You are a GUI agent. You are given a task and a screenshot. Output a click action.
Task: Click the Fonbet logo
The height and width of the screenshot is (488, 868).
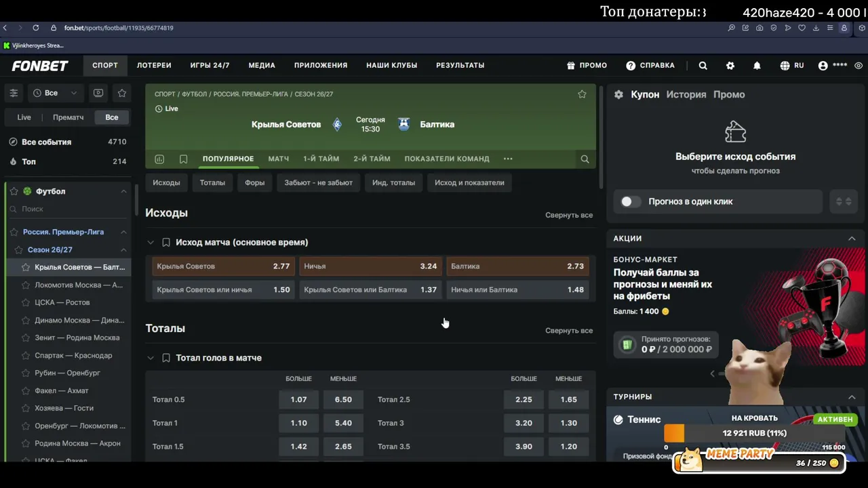[40, 65]
